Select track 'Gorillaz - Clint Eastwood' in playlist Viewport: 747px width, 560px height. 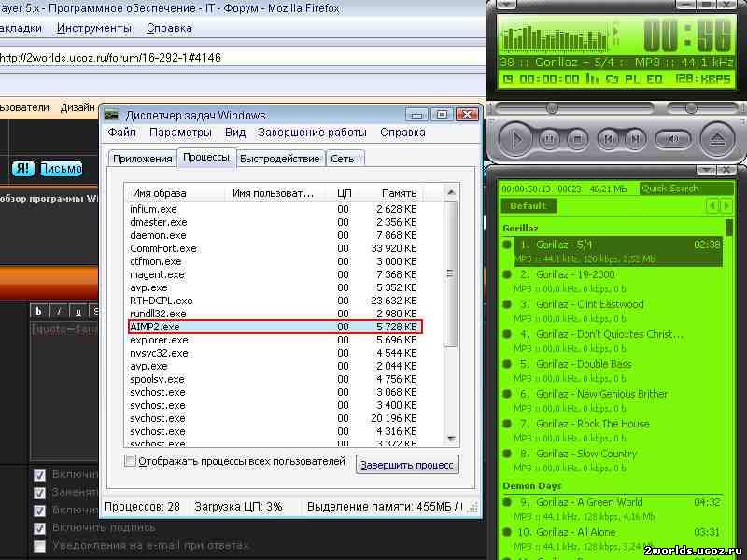pyautogui.click(x=613, y=311)
